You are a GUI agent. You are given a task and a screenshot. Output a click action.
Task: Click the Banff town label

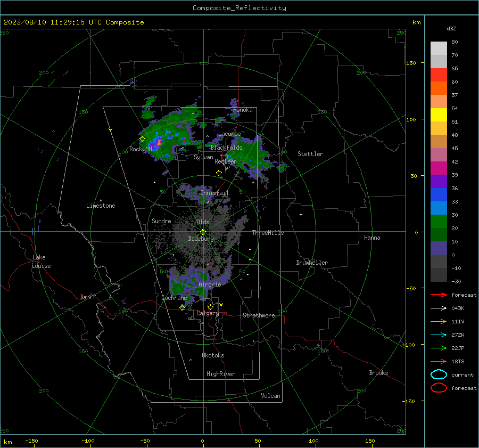click(88, 297)
